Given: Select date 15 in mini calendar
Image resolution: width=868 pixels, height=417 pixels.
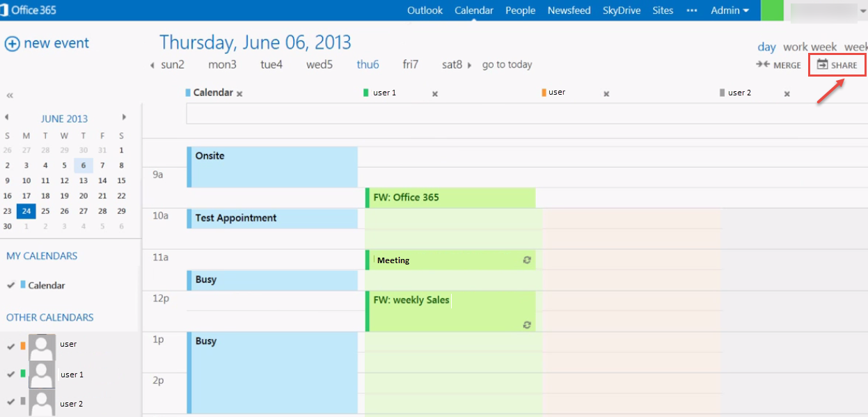Looking at the screenshot, I should pos(121,180).
